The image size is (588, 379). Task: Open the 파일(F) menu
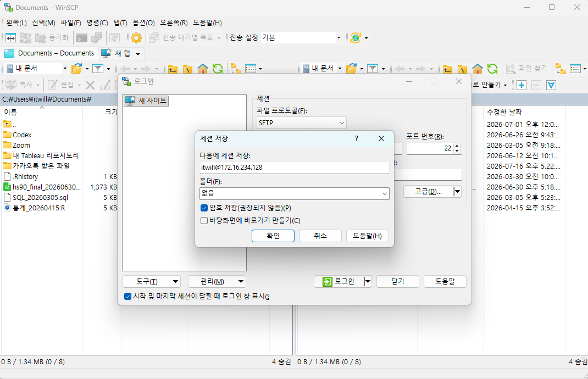(x=71, y=23)
